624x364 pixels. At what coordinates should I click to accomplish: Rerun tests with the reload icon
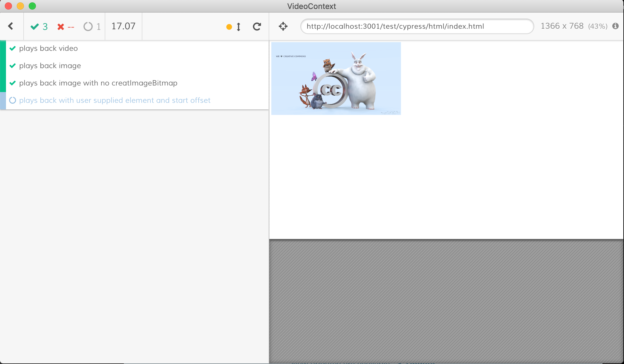tap(257, 27)
